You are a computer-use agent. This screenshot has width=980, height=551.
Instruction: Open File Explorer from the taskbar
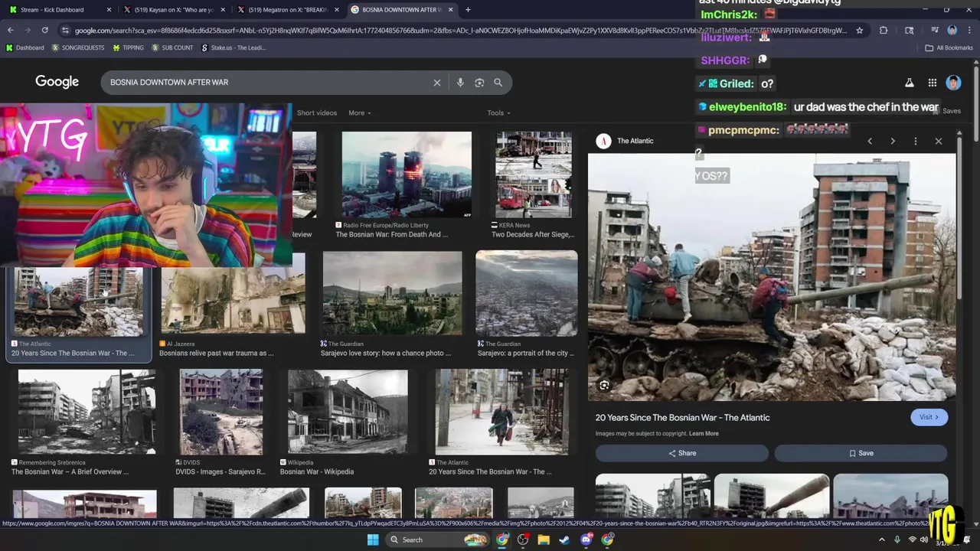(x=544, y=540)
